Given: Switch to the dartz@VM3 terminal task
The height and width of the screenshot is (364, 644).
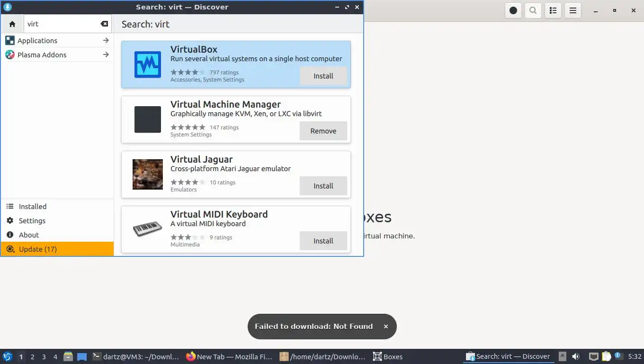Looking at the screenshot, I should pos(136,356).
